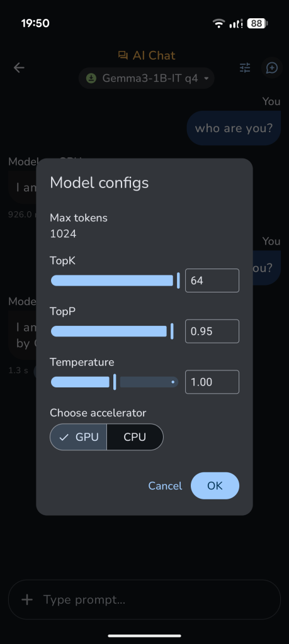Click the AI Chat title
The image size is (289, 644).
coord(154,55)
